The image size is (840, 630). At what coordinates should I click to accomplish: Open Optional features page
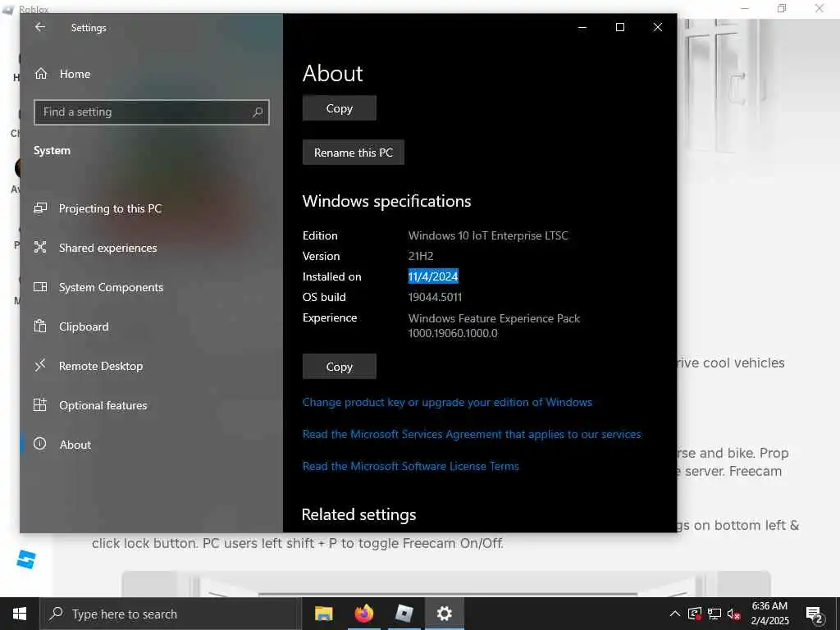tap(103, 405)
